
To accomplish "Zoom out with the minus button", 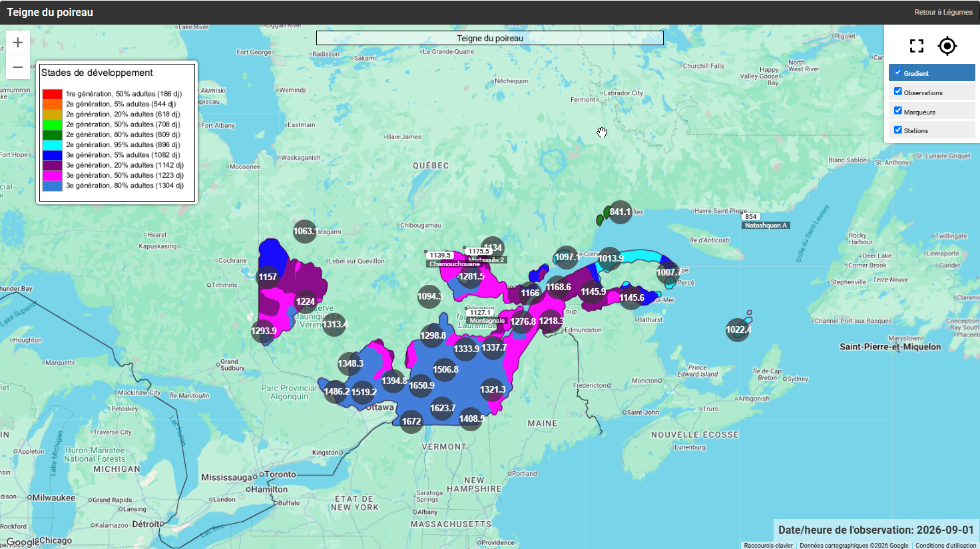I will point(18,67).
